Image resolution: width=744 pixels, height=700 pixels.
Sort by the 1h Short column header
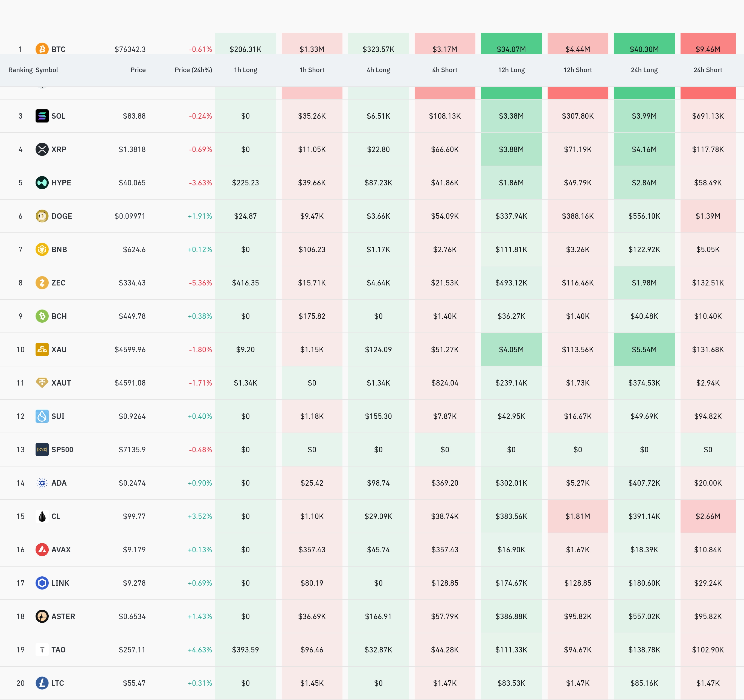pos(312,70)
